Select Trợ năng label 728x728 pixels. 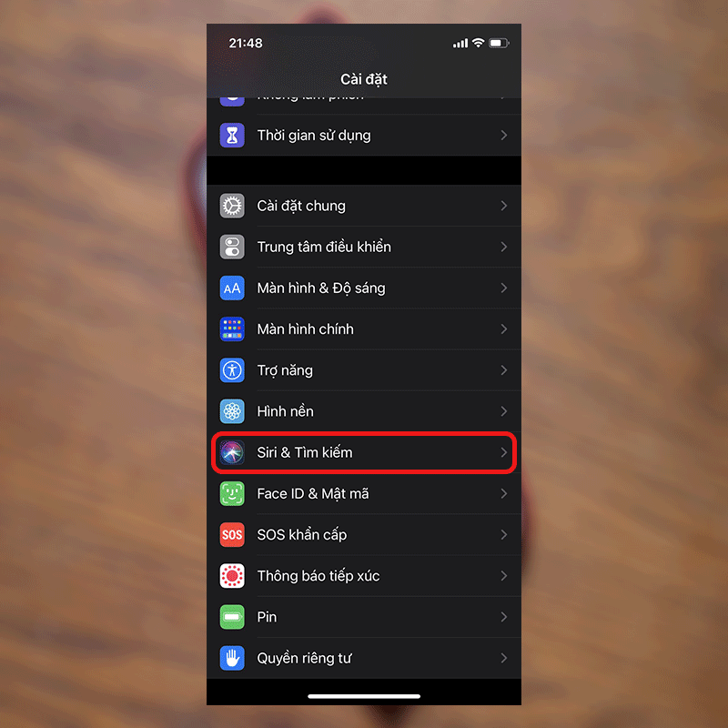click(285, 370)
